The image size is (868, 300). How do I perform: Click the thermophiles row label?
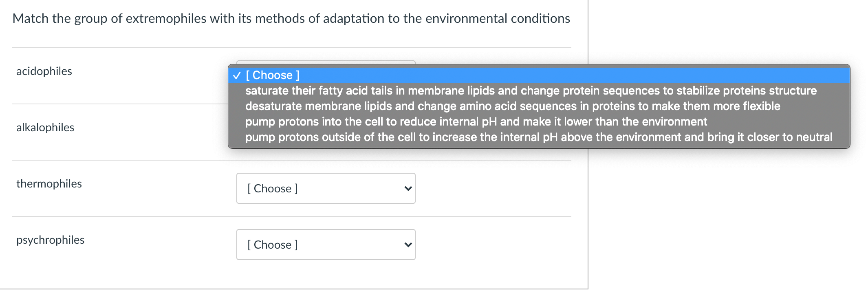(49, 183)
